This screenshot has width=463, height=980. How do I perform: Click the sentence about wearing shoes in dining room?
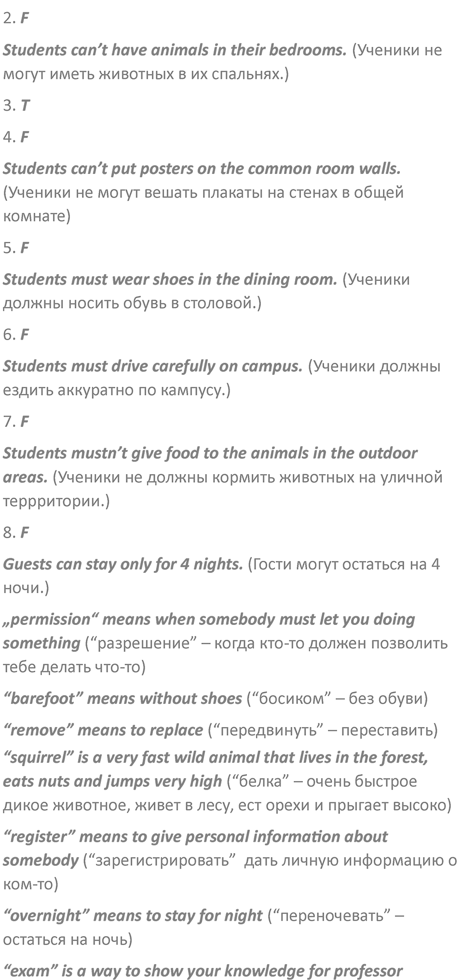[x=170, y=279]
